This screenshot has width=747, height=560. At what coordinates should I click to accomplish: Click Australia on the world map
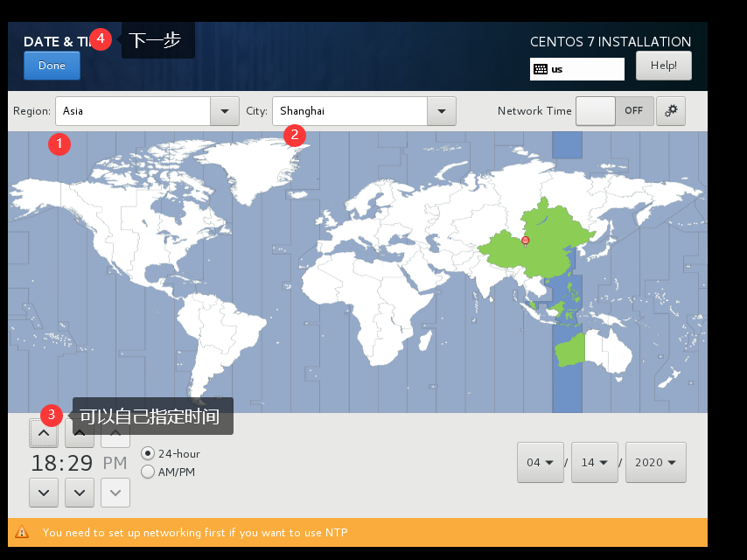coord(594,351)
